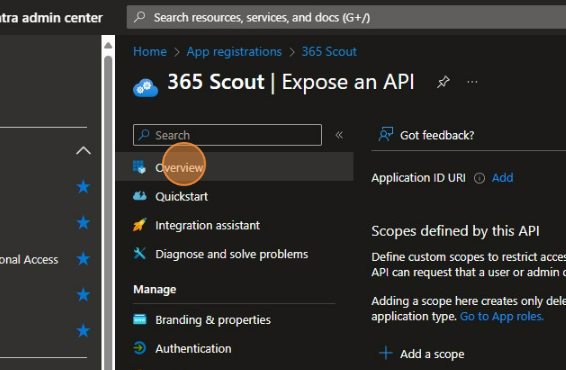Follow the Go to App roles link

[502, 317]
